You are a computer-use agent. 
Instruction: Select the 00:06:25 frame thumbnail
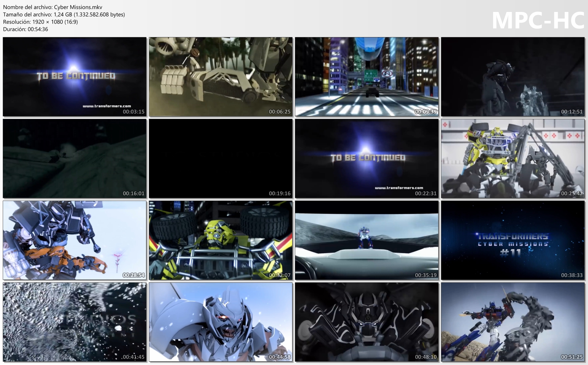[x=221, y=77]
